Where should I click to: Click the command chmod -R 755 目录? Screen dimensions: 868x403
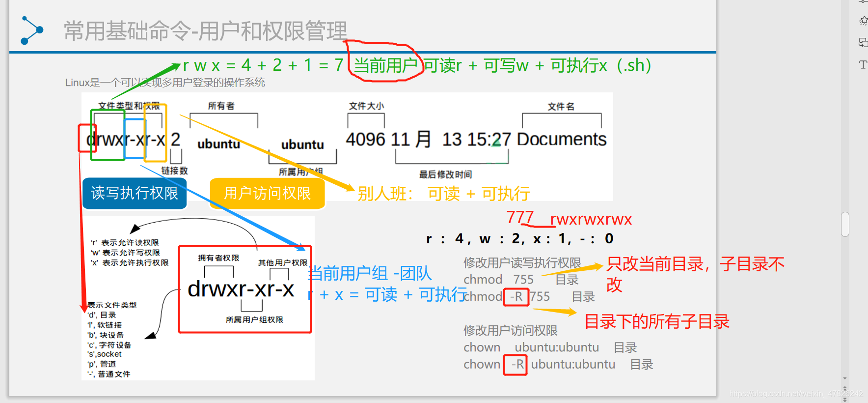point(529,296)
